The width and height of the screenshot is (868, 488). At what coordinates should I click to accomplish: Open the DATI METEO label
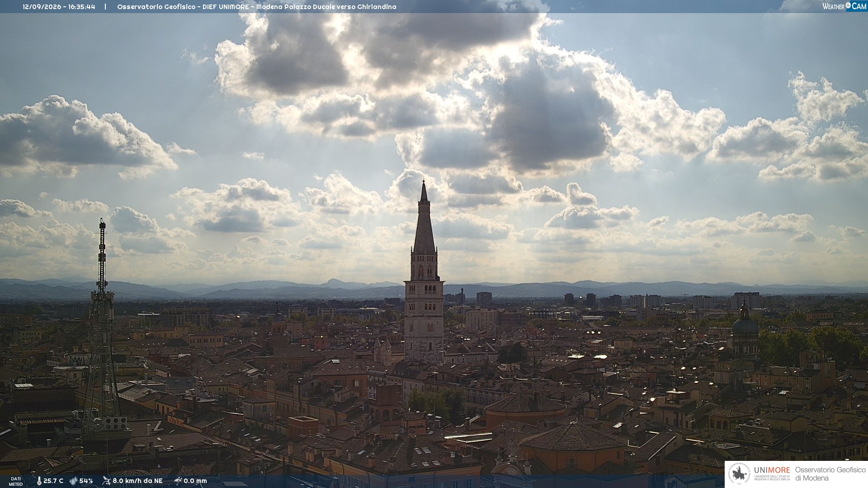[16, 481]
